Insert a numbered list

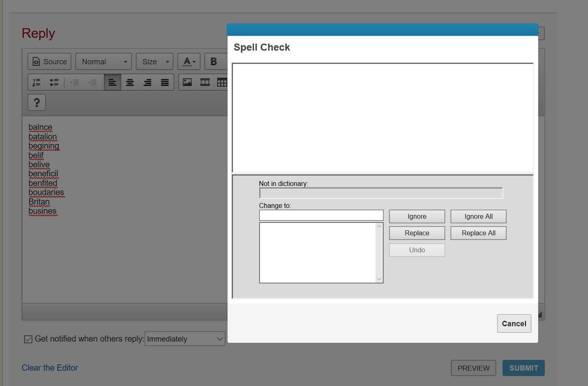37,82
